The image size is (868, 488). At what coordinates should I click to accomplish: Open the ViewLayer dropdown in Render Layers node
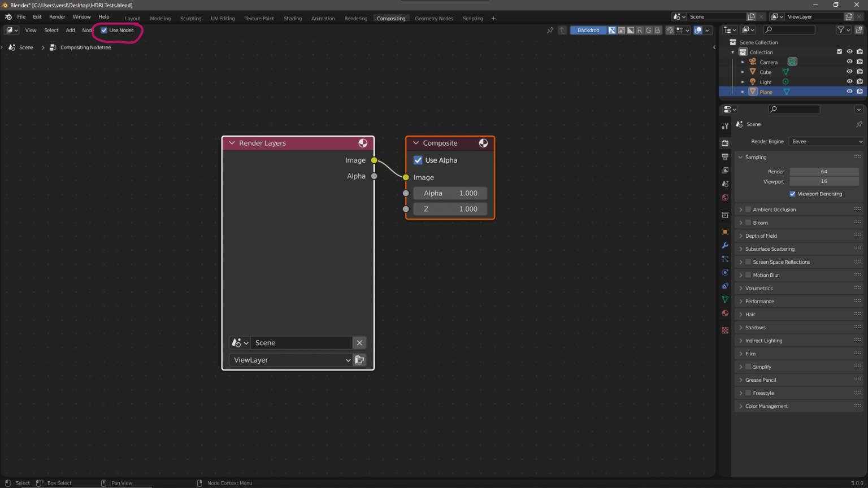(292, 360)
